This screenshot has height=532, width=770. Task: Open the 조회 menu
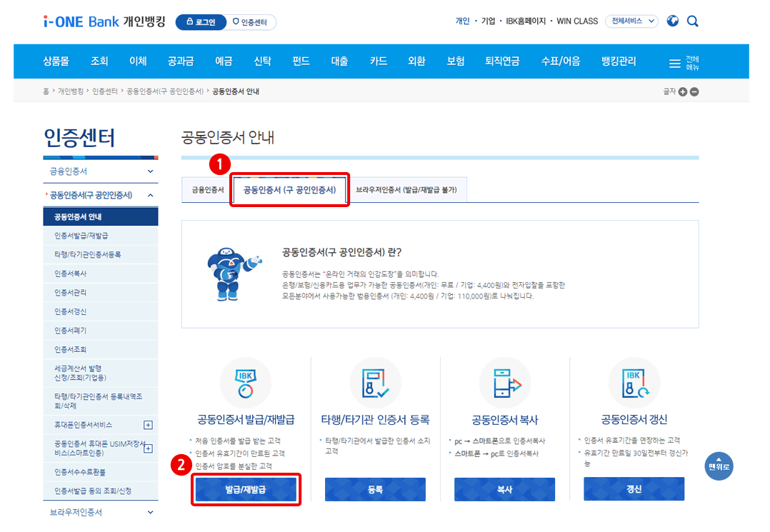point(99,61)
